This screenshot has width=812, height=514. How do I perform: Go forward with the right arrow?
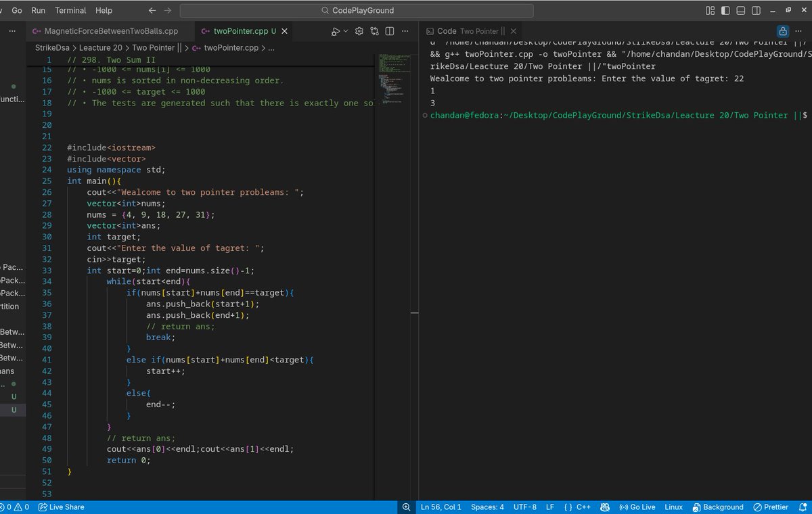click(168, 10)
